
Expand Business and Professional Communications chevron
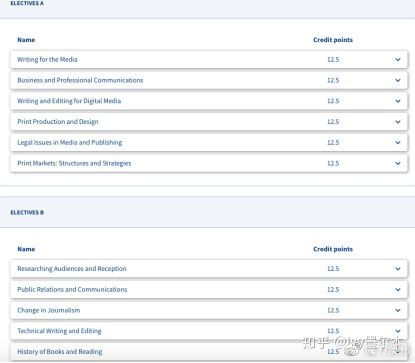point(398,80)
